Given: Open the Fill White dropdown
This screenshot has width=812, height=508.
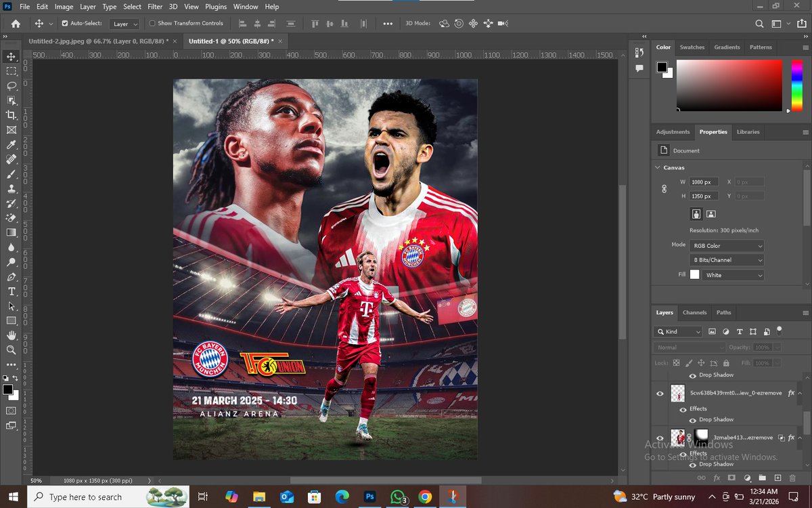Looking at the screenshot, I should coord(734,275).
